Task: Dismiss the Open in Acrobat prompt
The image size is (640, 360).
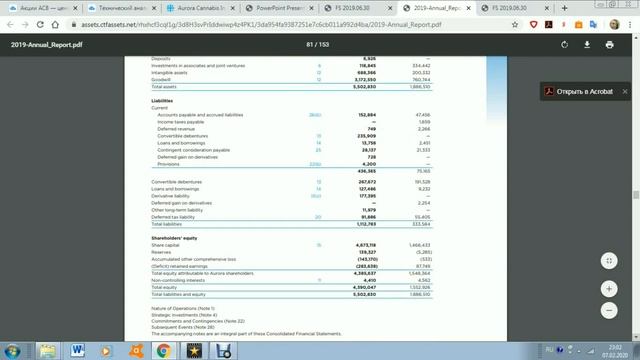Action: [x=625, y=91]
